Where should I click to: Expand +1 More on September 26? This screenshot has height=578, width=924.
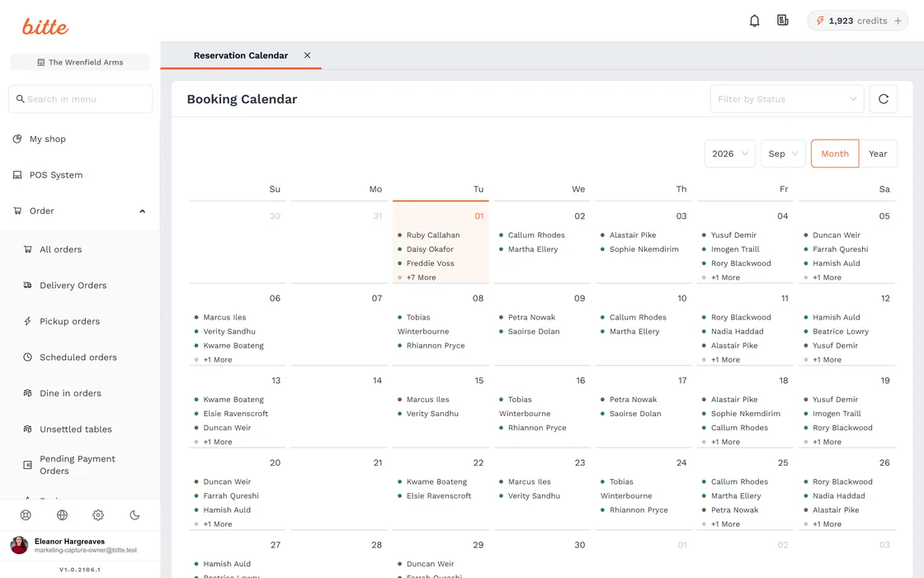click(x=827, y=524)
